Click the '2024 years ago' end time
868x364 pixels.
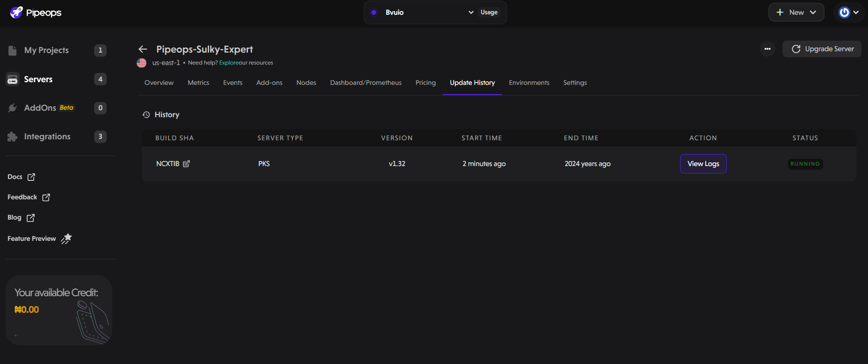(x=587, y=164)
